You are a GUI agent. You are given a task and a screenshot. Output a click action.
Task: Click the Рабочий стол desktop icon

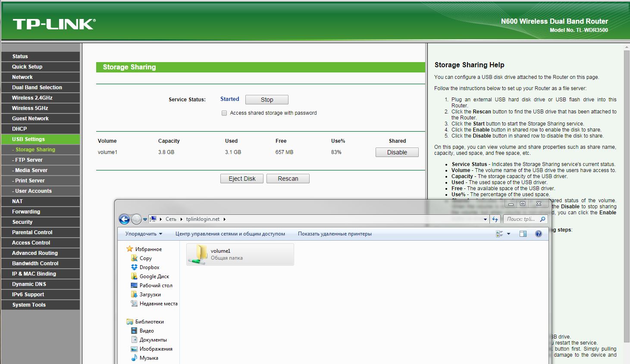click(x=134, y=285)
